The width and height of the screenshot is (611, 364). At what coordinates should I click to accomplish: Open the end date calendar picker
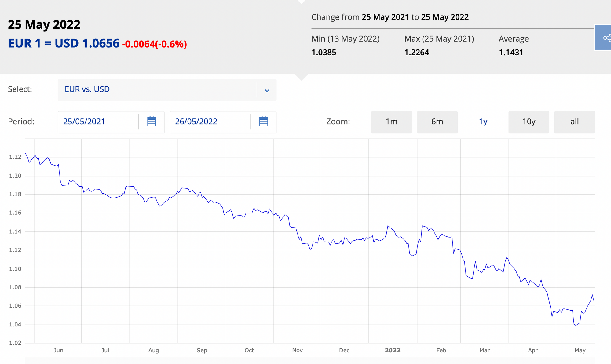(x=263, y=122)
